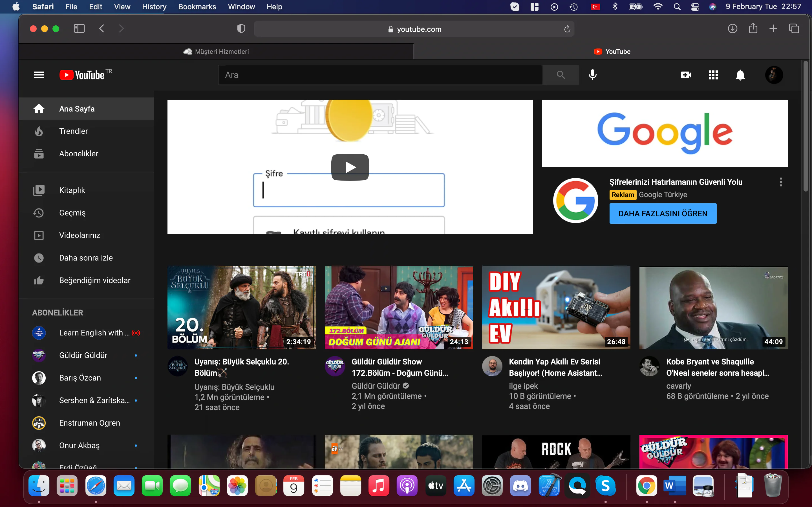Open the Safari tab overview

794,28
